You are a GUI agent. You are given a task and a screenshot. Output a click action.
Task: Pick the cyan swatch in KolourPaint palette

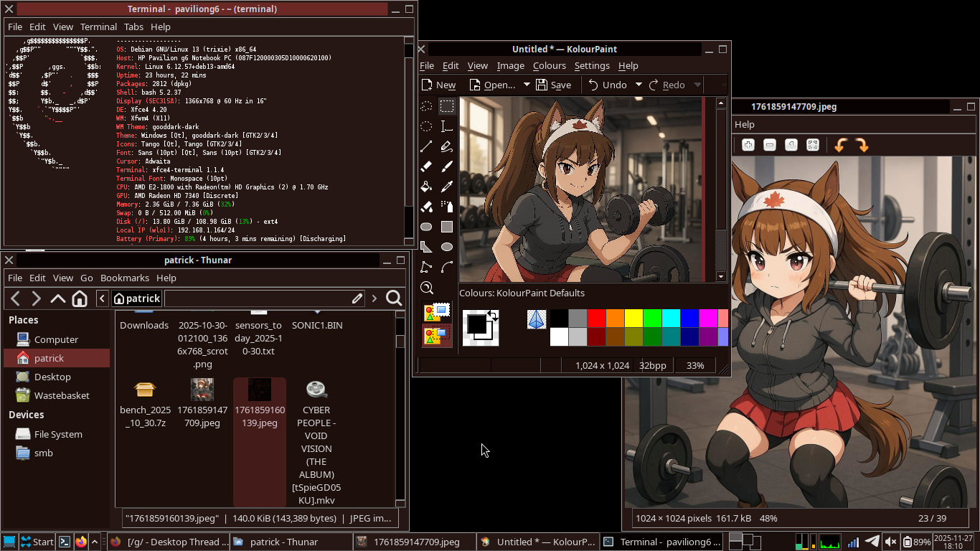(671, 318)
